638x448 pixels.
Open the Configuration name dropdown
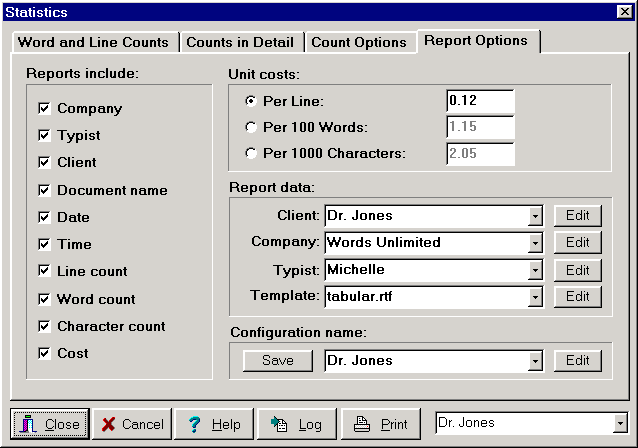click(535, 361)
